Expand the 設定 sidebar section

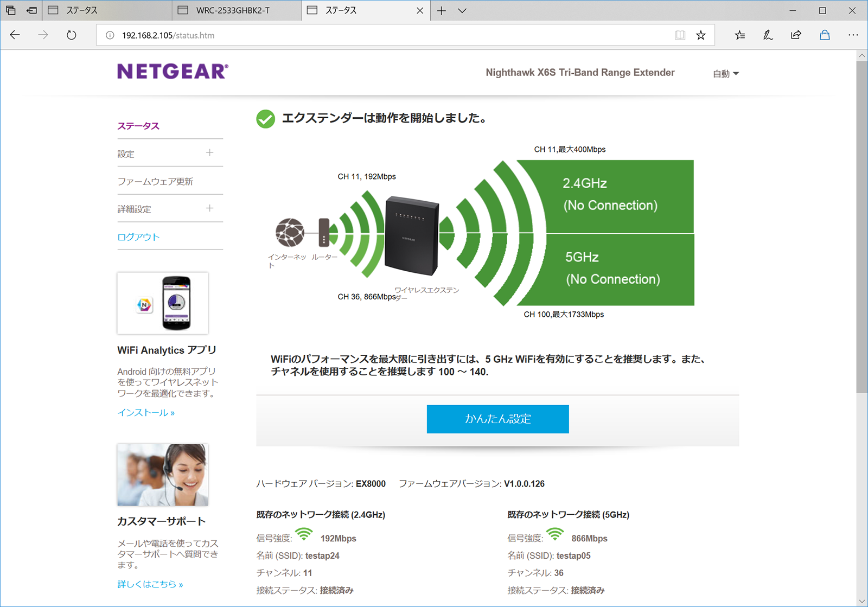tap(209, 153)
